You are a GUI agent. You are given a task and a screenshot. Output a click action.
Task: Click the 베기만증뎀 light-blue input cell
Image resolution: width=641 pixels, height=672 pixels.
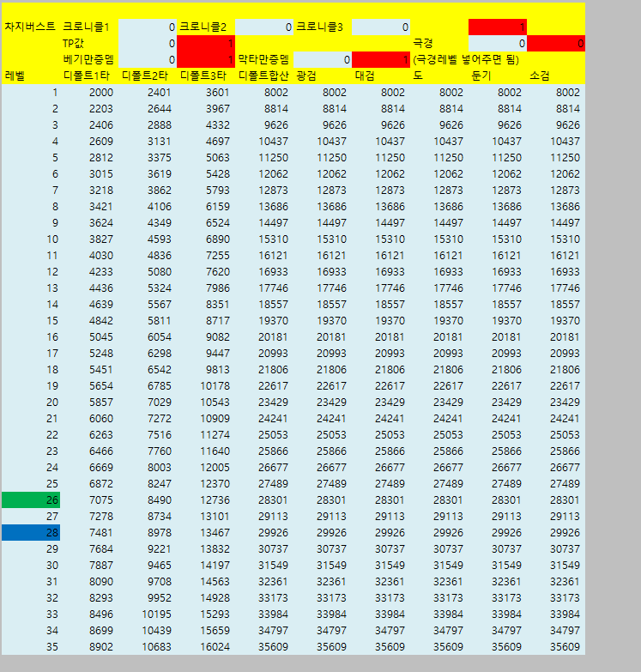(147, 59)
